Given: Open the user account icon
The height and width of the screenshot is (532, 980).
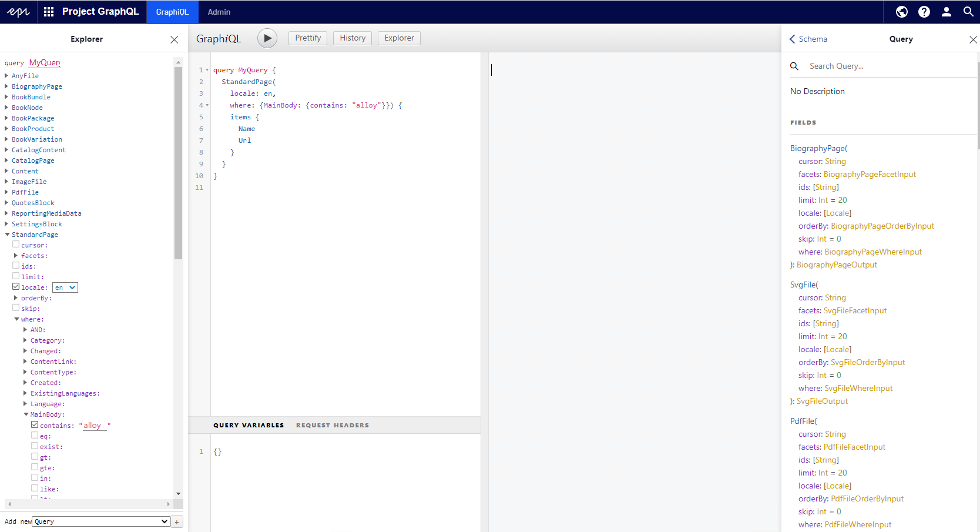Looking at the screenshot, I should (x=947, y=12).
